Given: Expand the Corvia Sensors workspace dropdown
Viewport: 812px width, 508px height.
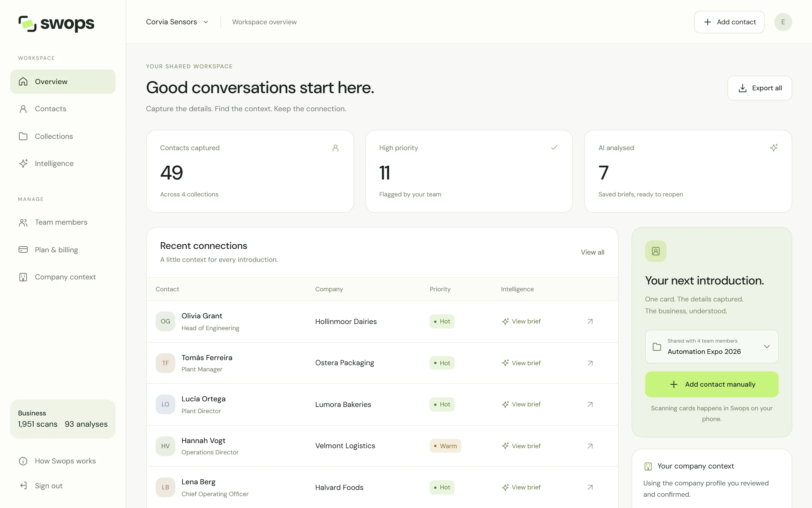Looking at the screenshot, I should click(177, 22).
